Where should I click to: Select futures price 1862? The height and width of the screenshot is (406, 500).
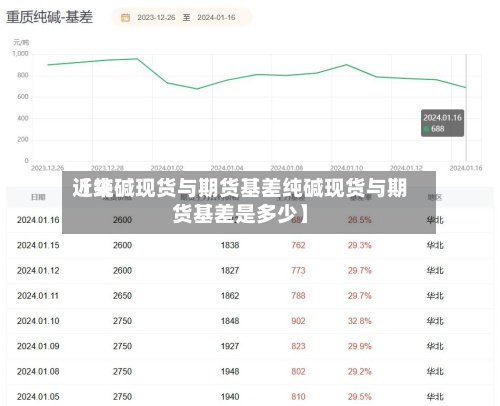pos(230,296)
